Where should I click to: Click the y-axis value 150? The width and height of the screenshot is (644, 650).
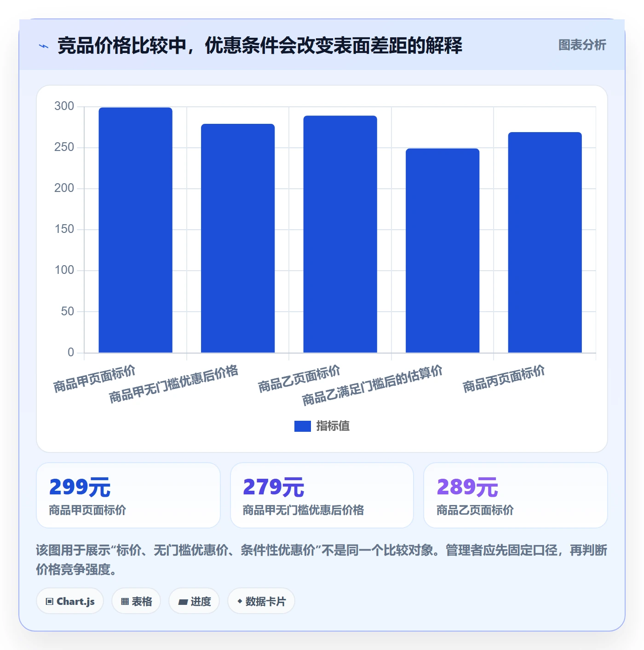[x=64, y=229]
